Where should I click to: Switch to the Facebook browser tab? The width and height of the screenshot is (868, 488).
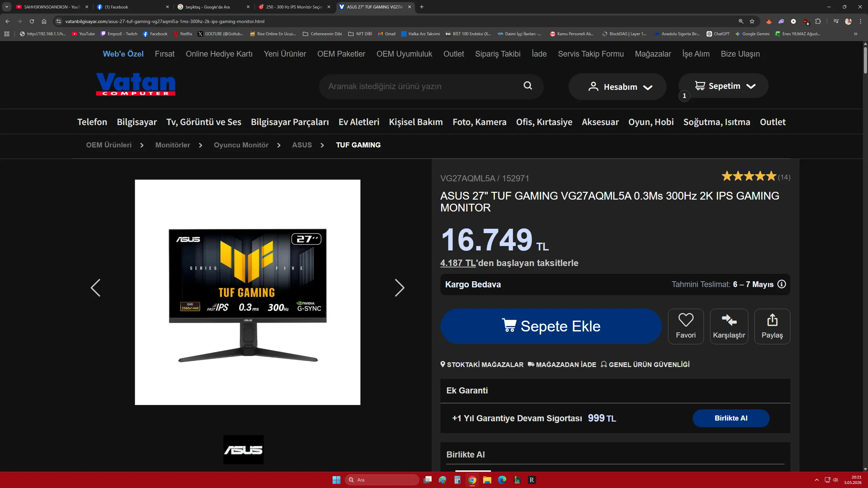click(133, 7)
